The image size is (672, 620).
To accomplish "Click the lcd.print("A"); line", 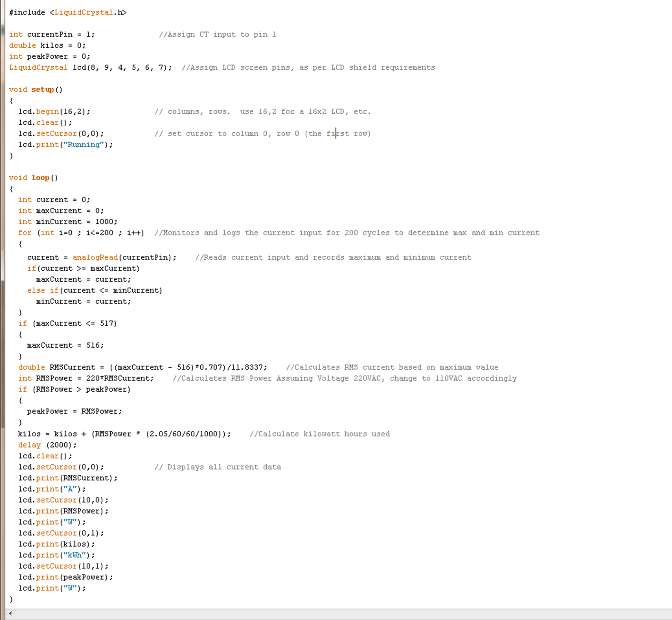I will 52,489.
